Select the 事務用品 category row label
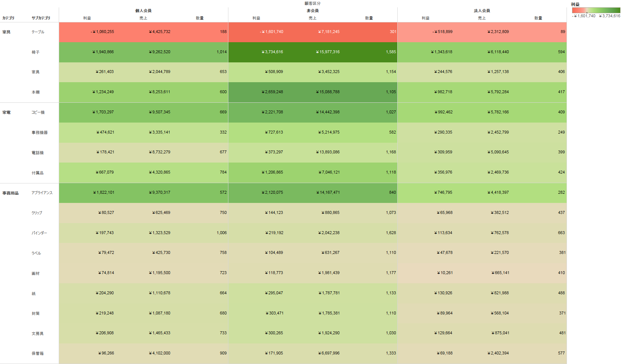Image resolution: width=622 pixels, height=364 pixels. (x=10, y=193)
